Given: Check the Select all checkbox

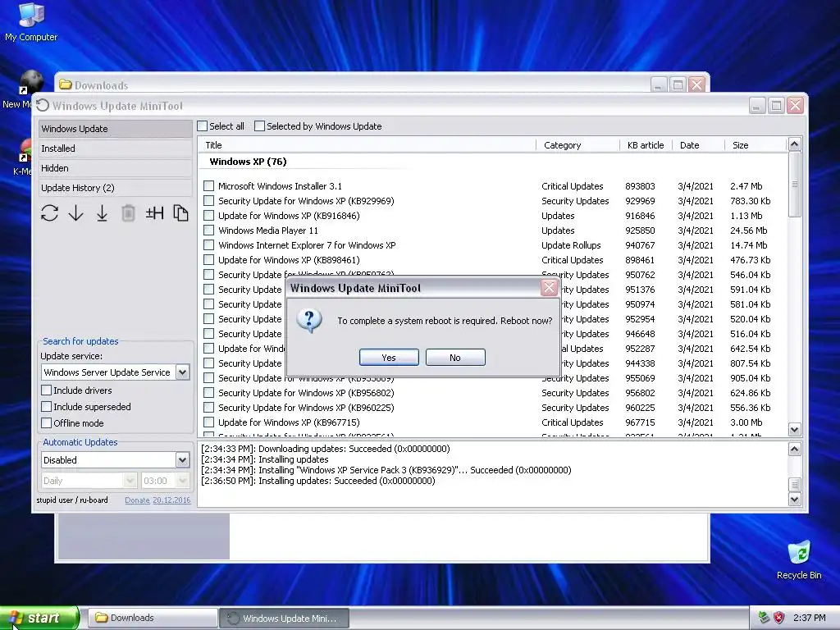Looking at the screenshot, I should (202, 126).
